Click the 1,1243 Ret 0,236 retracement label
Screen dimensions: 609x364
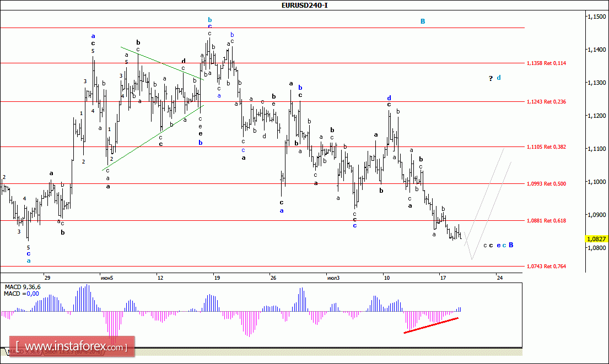click(546, 102)
